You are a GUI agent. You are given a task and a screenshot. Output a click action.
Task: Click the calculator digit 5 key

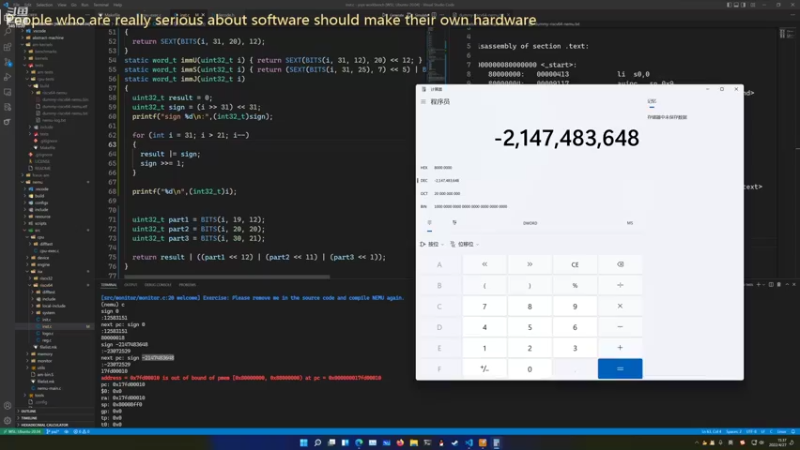click(x=530, y=327)
